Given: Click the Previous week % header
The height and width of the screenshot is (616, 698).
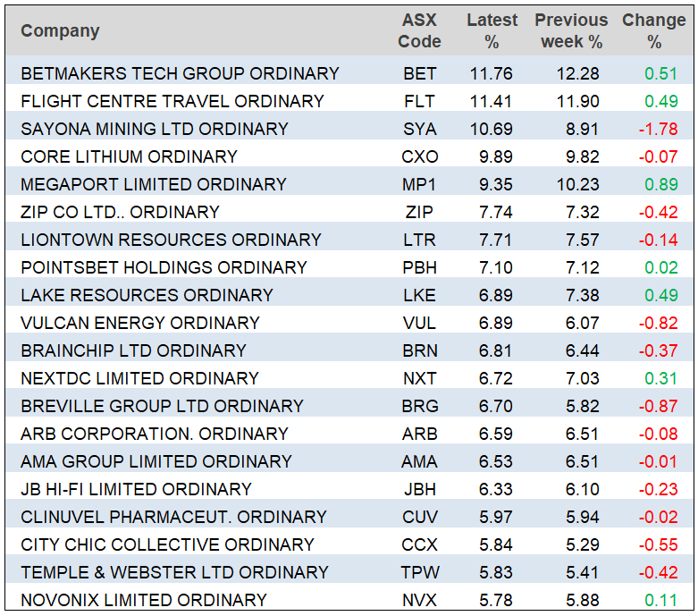Looking at the screenshot, I should click(x=570, y=30).
